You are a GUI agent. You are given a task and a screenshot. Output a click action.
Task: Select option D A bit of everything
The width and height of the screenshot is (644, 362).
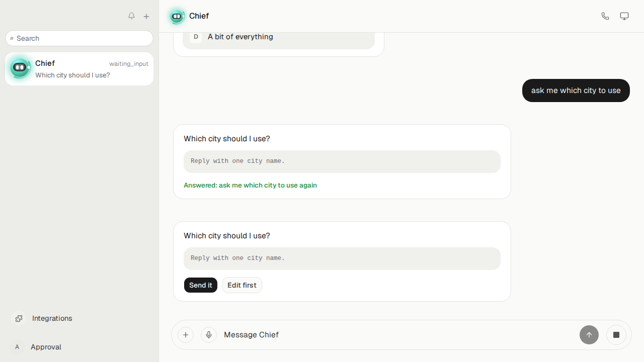pyautogui.click(x=279, y=37)
